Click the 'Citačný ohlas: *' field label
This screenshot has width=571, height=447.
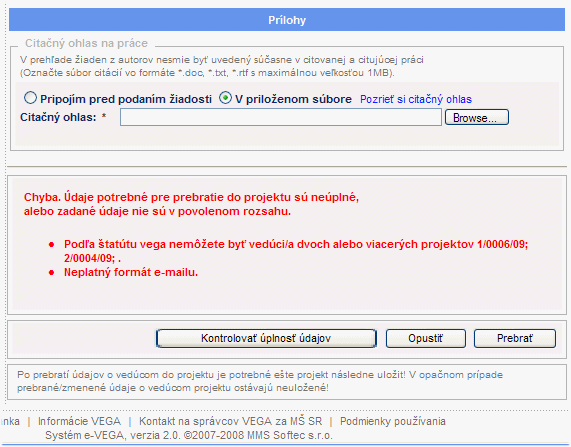[63, 117]
